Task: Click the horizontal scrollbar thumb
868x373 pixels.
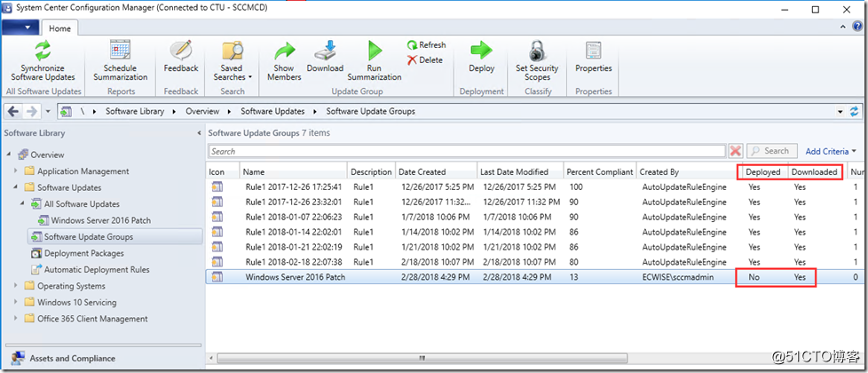Action: tap(422, 358)
